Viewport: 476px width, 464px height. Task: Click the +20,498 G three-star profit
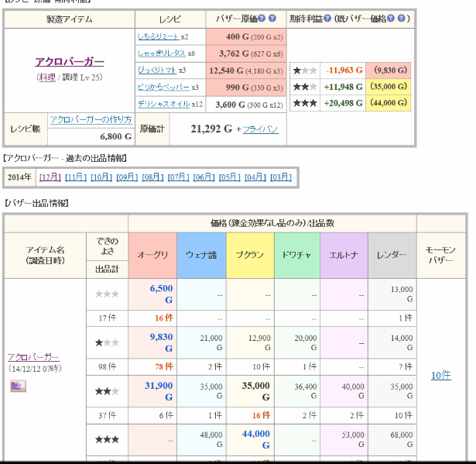point(344,103)
